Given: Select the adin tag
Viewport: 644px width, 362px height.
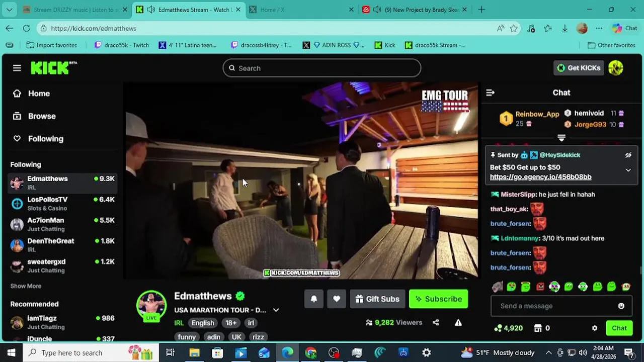Looking at the screenshot, I should (214, 337).
